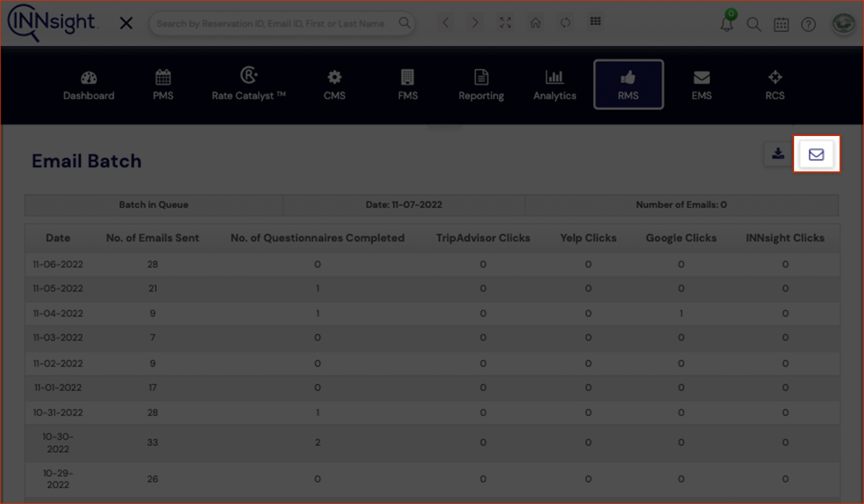This screenshot has height=504, width=864.
Task: Select the 11-04-2022 date cell
Action: click(58, 313)
